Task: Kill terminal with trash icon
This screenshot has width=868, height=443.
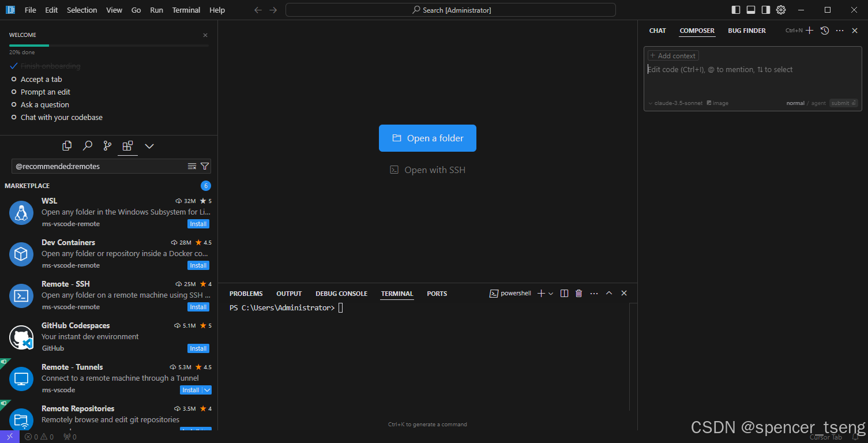Action: [x=579, y=294]
